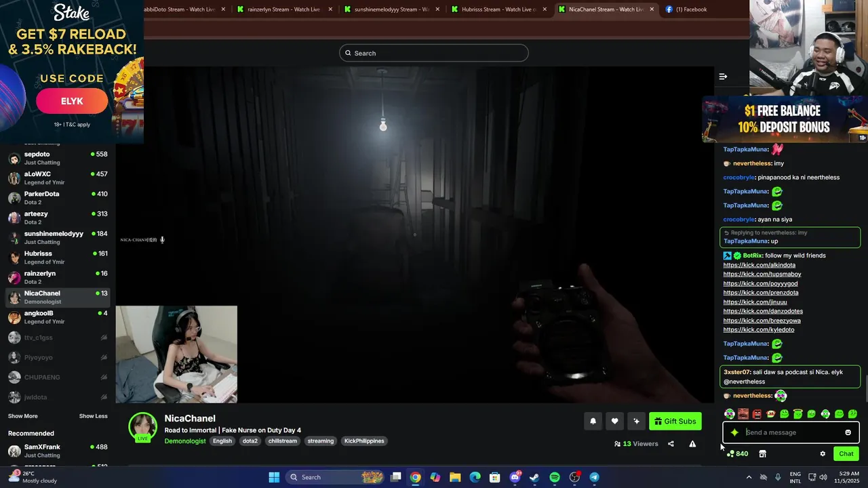The image size is (868, 488).
Task: Select the dota2 tag
Action: coord(250,441)
